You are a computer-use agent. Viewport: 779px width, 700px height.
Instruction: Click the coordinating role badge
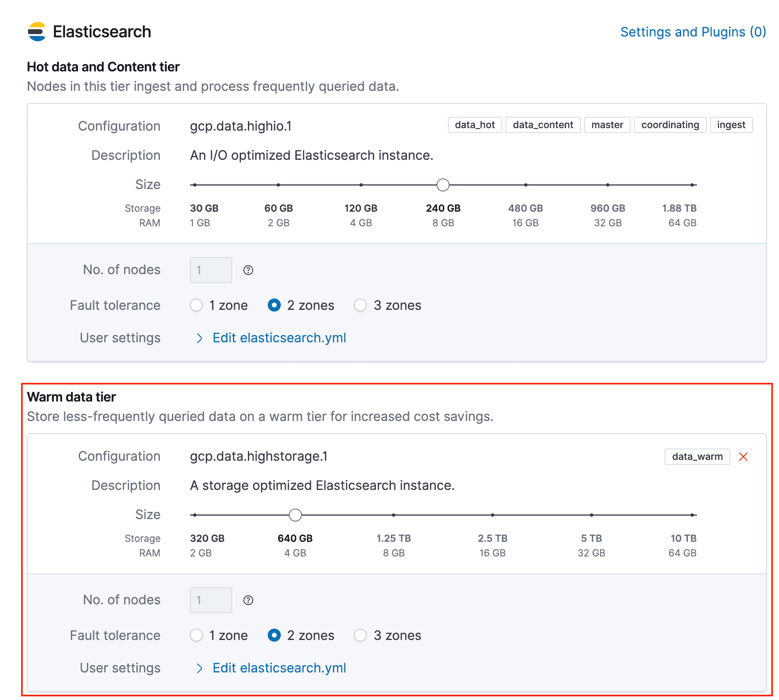(x=670, y=125)
